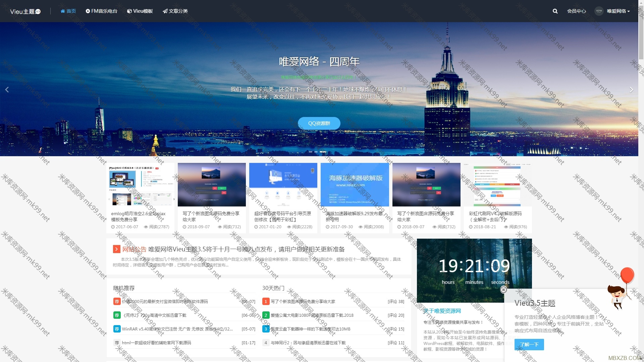Open WinRAR v5.40简体中文已注册 article
The width and height of the screenshot is (644, 362).
click(x=177, y=329)
